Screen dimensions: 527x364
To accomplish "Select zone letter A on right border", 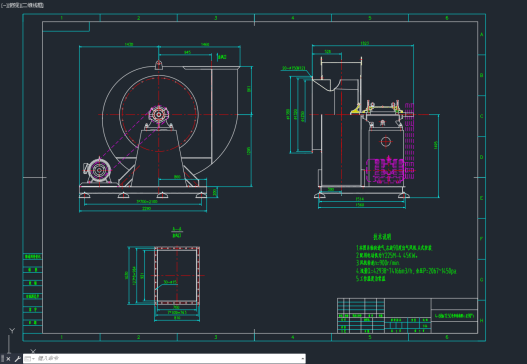I will 482,35.
